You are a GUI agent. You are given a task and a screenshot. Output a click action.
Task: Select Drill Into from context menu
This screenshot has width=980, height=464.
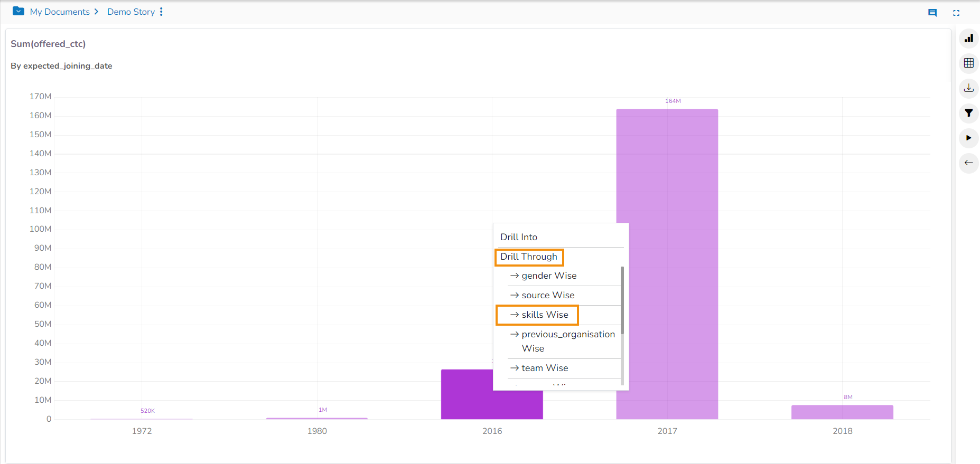click(519, 237)
